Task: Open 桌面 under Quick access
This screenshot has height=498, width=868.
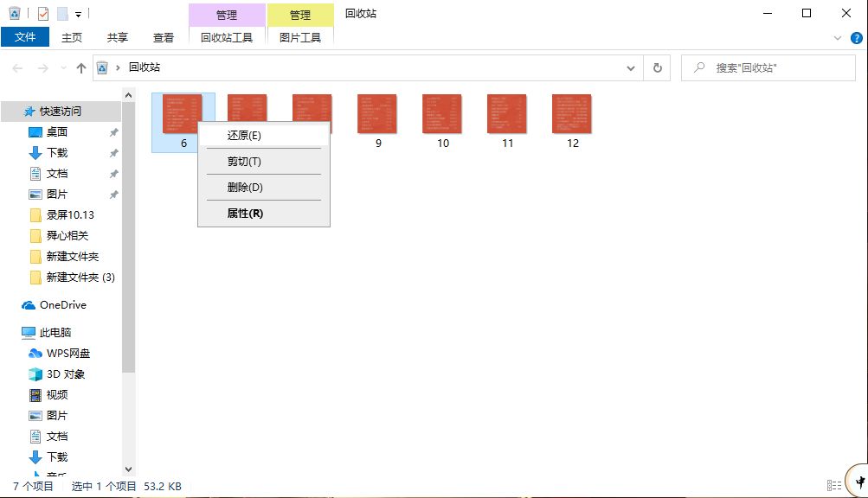Action: point(57,131)
